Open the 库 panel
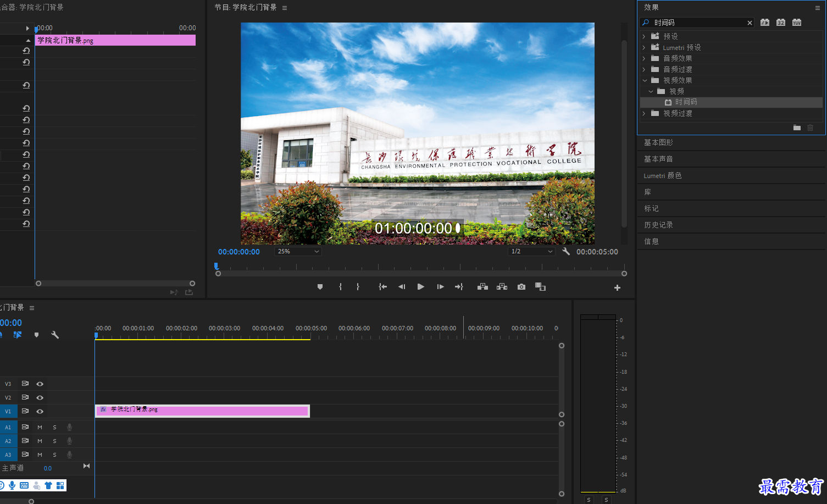827x504 pixels. 647,192
